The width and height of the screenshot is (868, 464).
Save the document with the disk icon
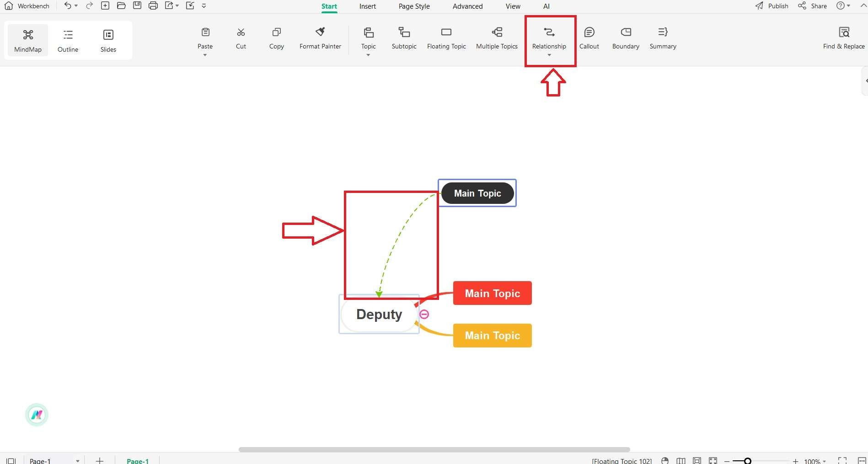[137, 5]
